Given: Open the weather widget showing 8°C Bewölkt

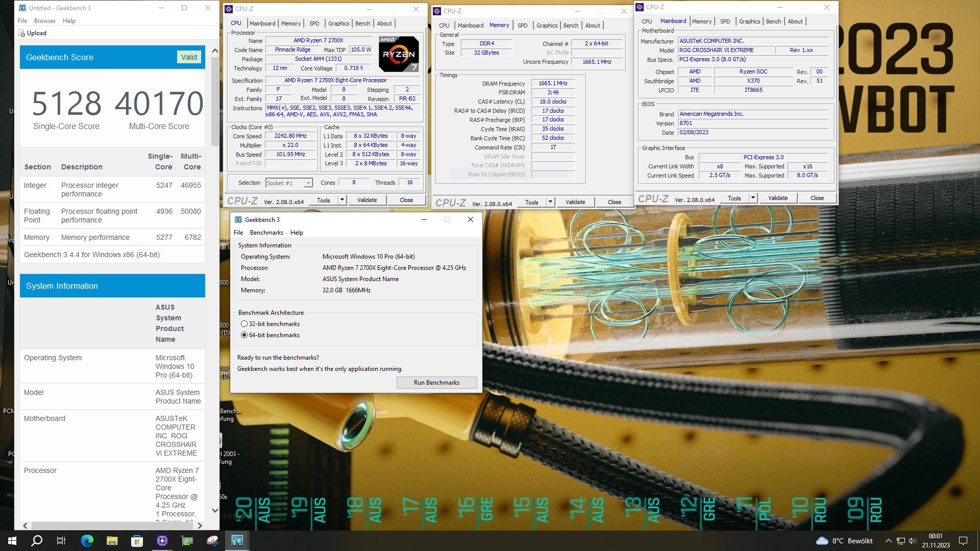Looking at the screenshot, I should 844,541.
